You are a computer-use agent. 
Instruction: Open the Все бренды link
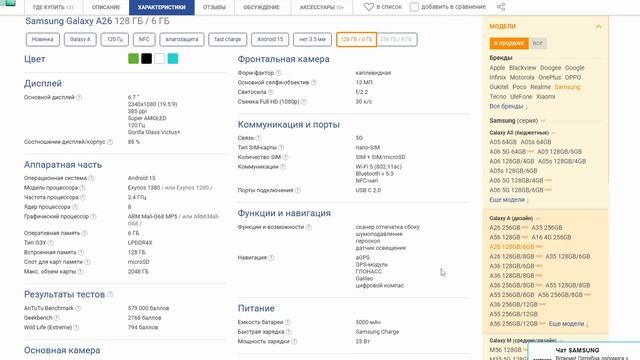tap(508, 106)
